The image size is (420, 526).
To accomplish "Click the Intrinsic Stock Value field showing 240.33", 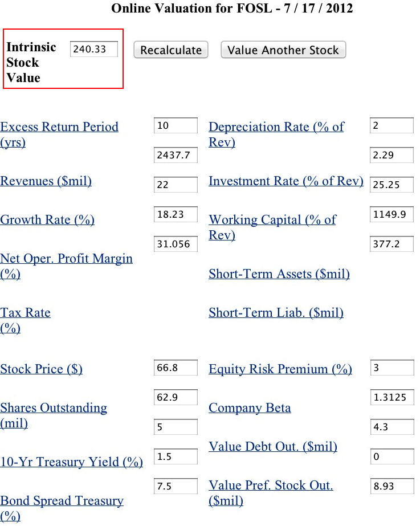I will [94, 49].
